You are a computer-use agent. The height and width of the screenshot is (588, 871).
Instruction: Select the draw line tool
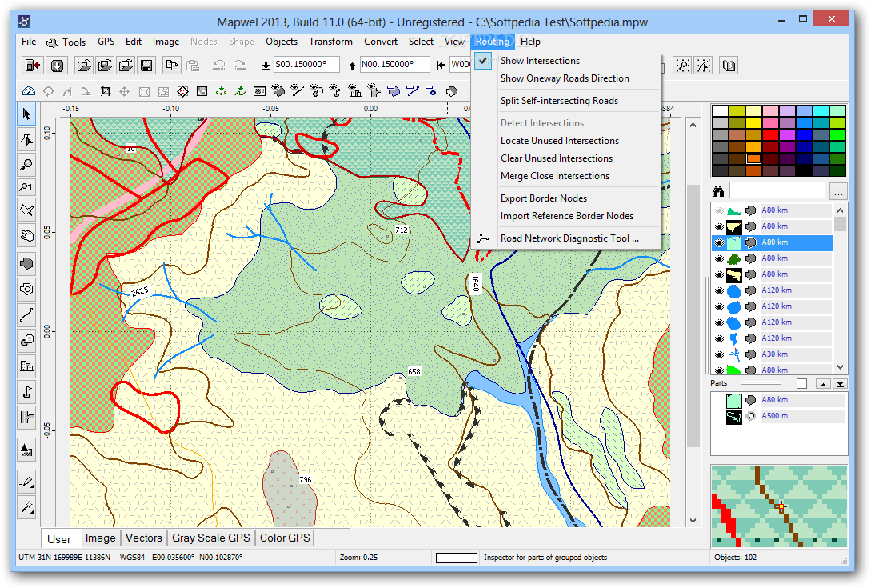26,315
